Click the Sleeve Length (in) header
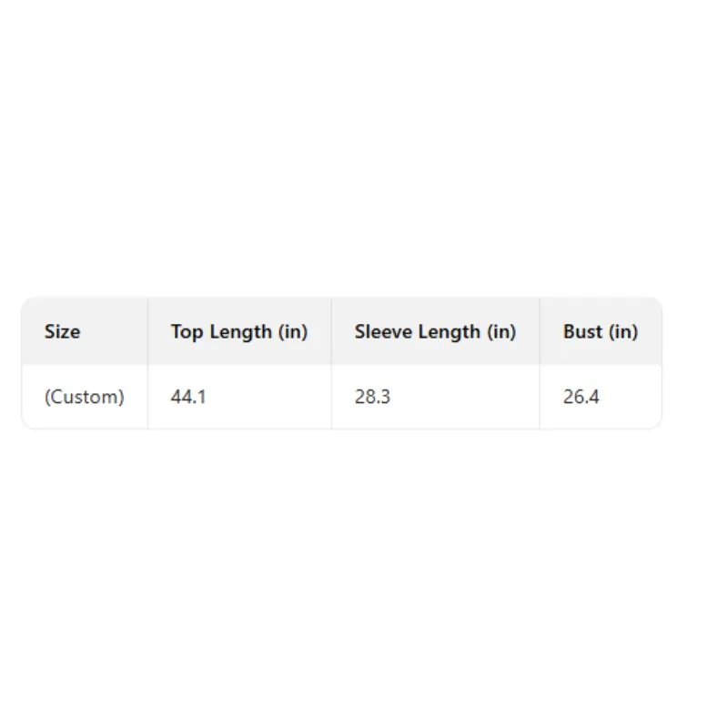The image size is (728, 728). (x=436, y=331)
